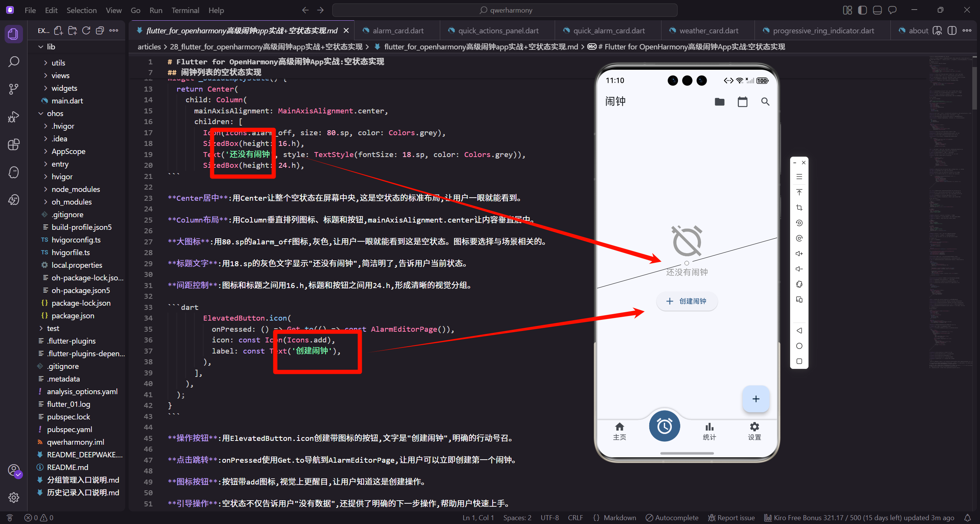
Task: Switch to weather_card.dart tab
Action: 709,31
